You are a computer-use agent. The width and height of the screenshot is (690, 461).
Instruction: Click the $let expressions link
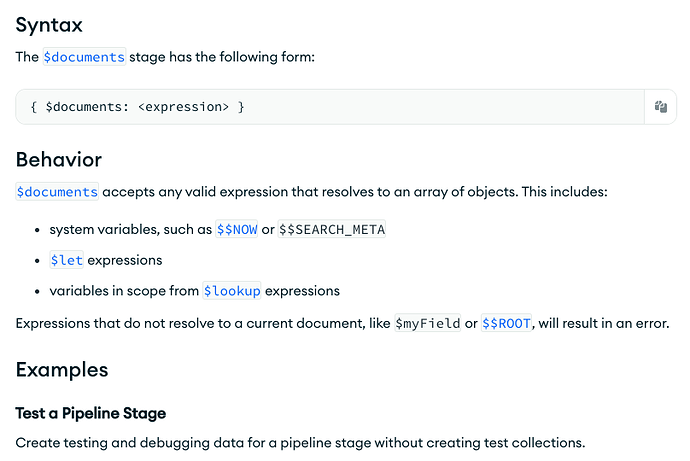(67, 260)
